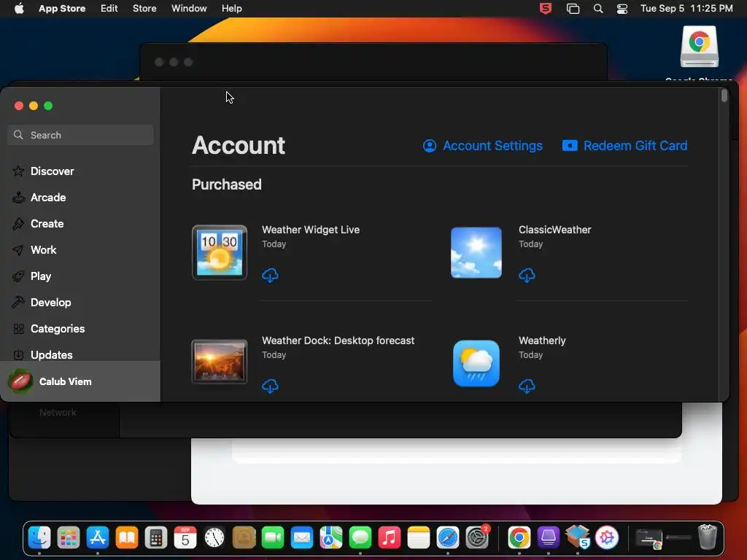Open Trash in the Dock

[x=708, y=537]
